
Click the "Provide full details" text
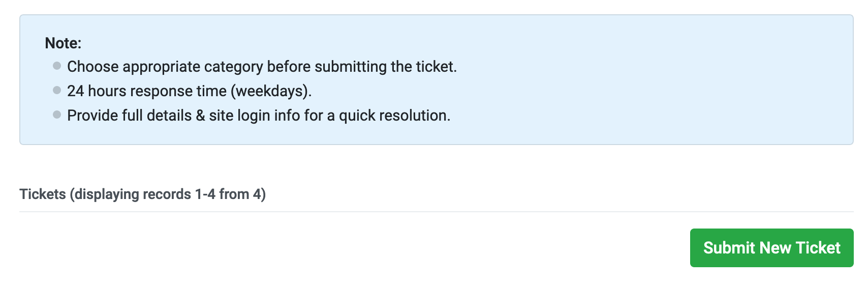pyautogui.click(x=129, y=116)
